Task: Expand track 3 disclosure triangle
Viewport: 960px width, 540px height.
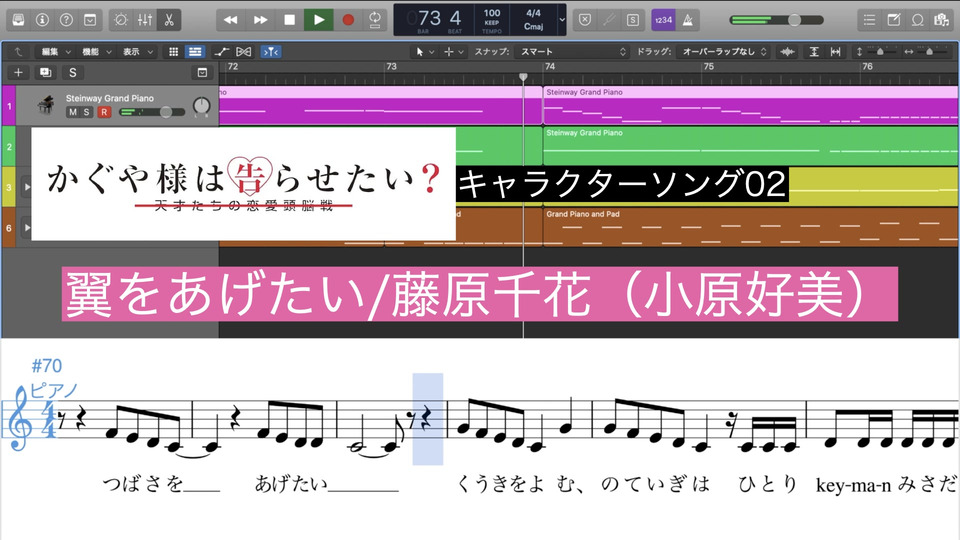Action: (26, 187)
